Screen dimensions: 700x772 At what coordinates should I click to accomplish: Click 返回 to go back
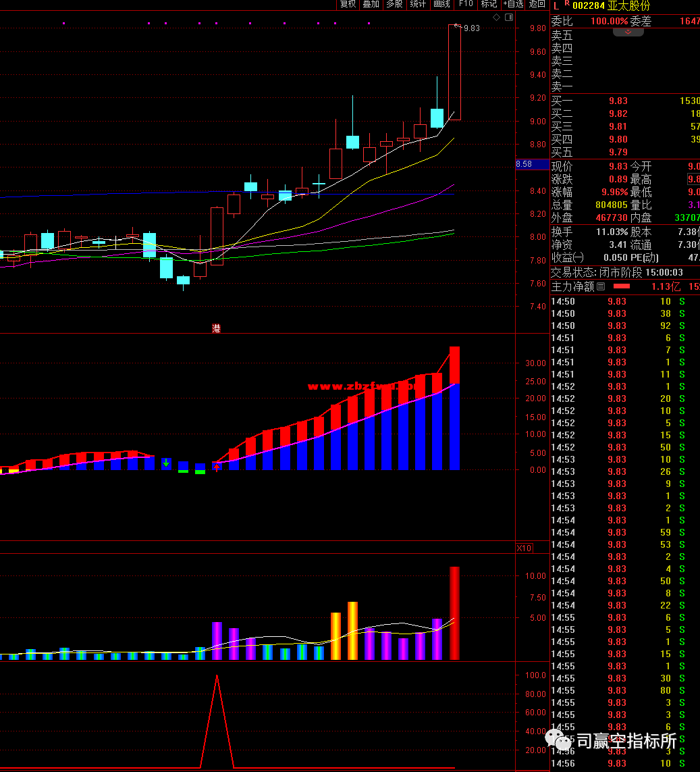coord(537,4)
